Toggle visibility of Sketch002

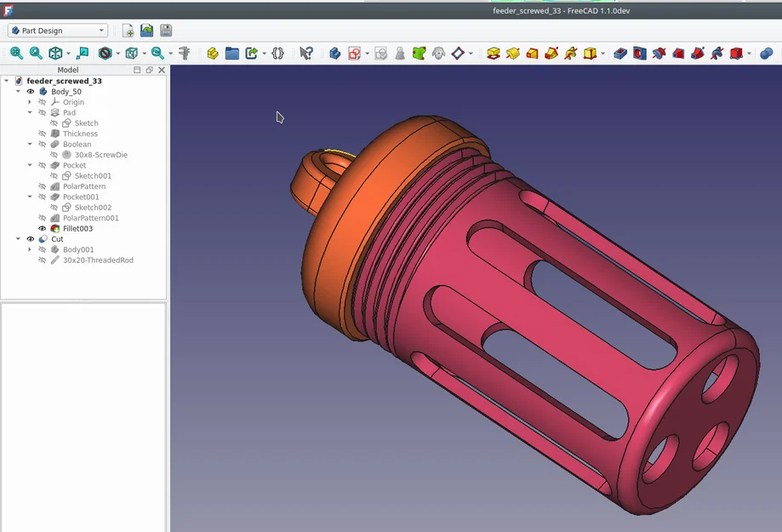(54, 207)
